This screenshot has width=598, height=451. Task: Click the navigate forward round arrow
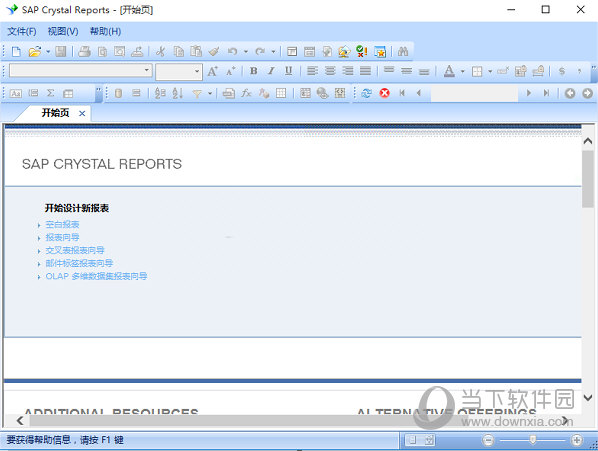point(588,93)
